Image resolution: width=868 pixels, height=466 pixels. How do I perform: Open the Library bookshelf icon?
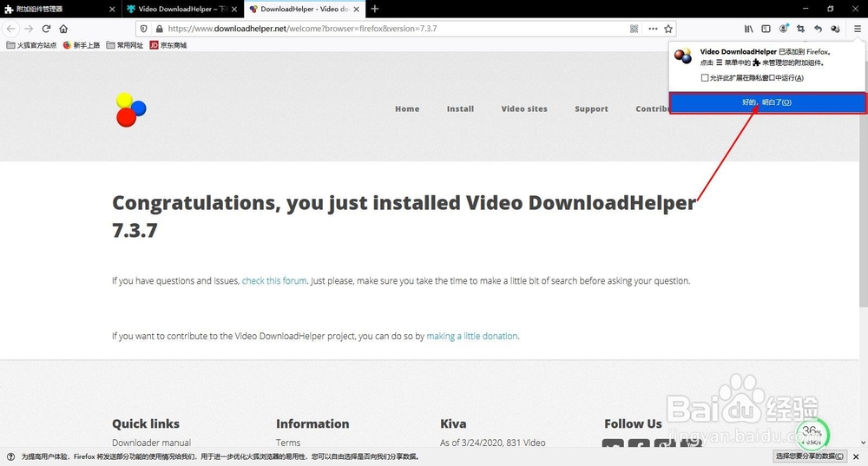(748, 29)
